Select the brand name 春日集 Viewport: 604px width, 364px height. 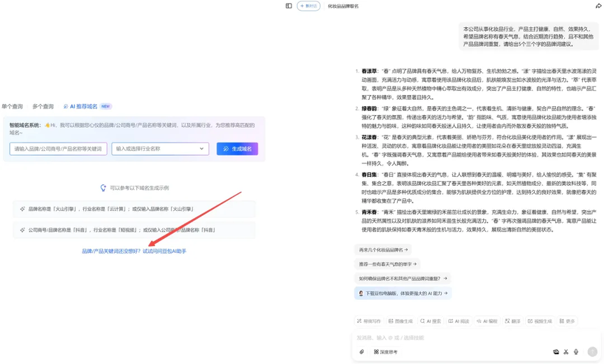point(369,175)
